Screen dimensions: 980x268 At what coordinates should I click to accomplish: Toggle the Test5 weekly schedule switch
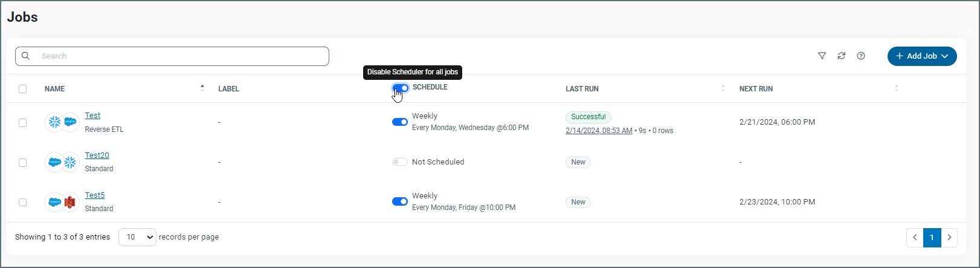(400, 201)
